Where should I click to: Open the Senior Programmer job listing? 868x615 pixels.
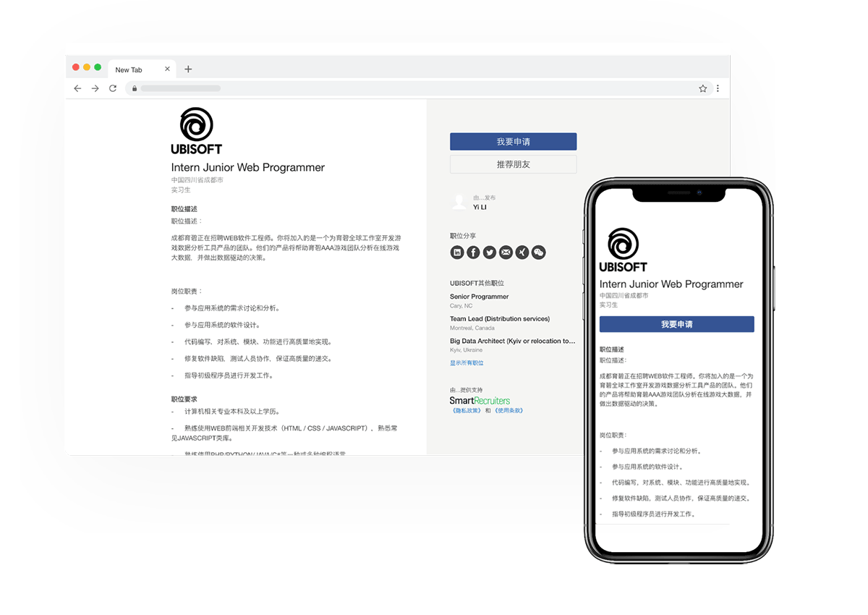click(479, 297)
